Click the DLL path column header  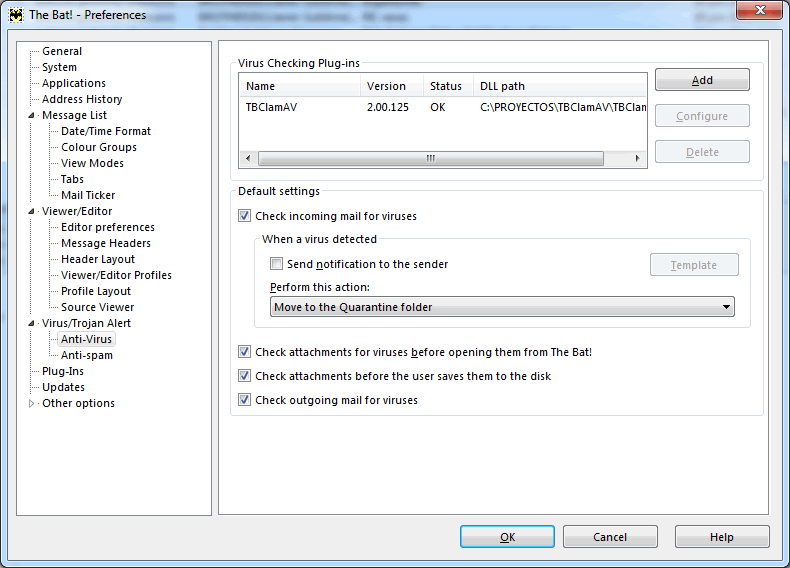[x=559, y=86]
